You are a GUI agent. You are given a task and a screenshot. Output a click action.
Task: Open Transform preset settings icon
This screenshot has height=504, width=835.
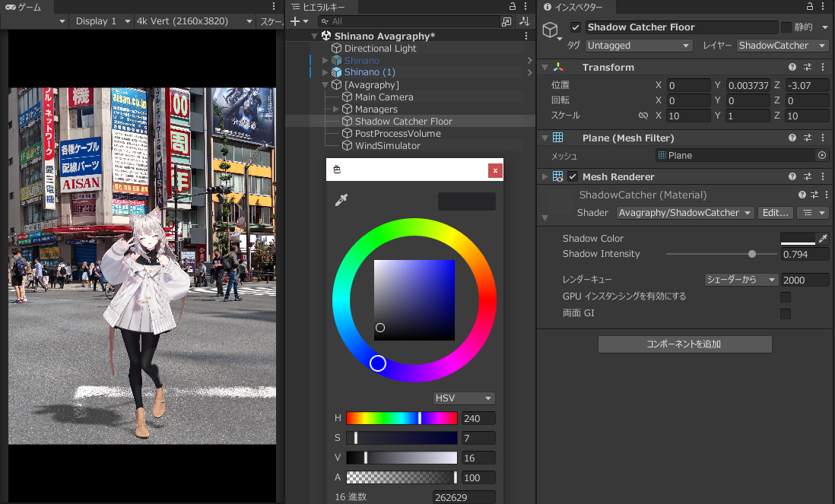(808, 67)
